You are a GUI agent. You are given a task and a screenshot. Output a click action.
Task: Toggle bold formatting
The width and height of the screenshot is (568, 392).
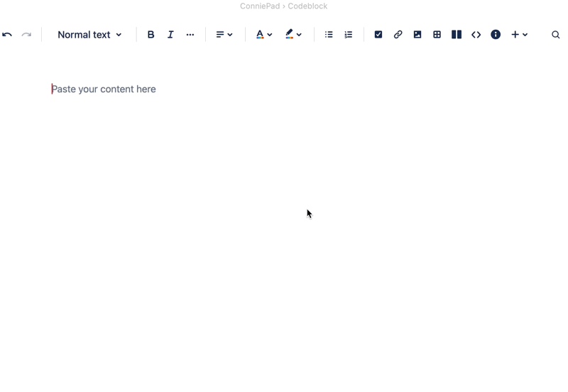coord(151,35)
